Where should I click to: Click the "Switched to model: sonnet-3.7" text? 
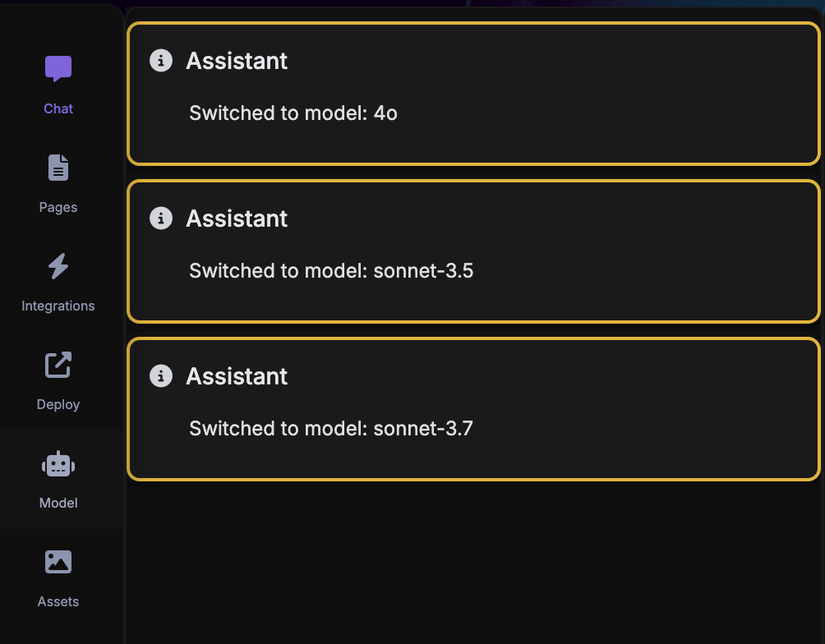pos(331,429)
